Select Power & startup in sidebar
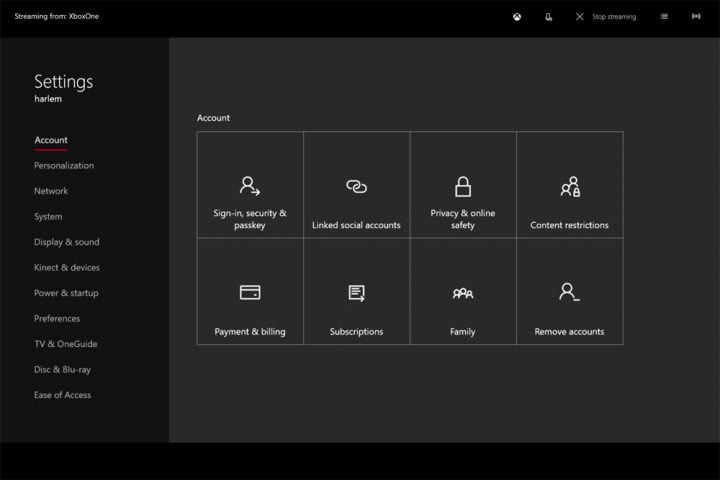 (x=66, y=293)
